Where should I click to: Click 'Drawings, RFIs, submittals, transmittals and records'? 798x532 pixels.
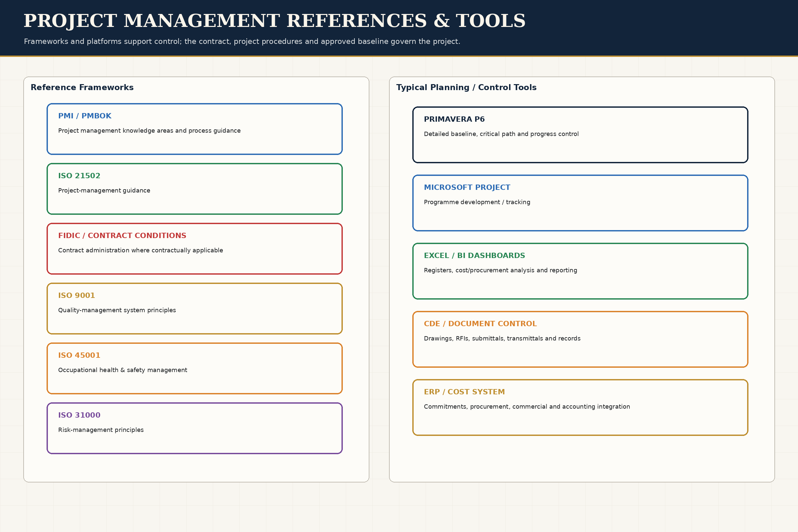(502, 338)
